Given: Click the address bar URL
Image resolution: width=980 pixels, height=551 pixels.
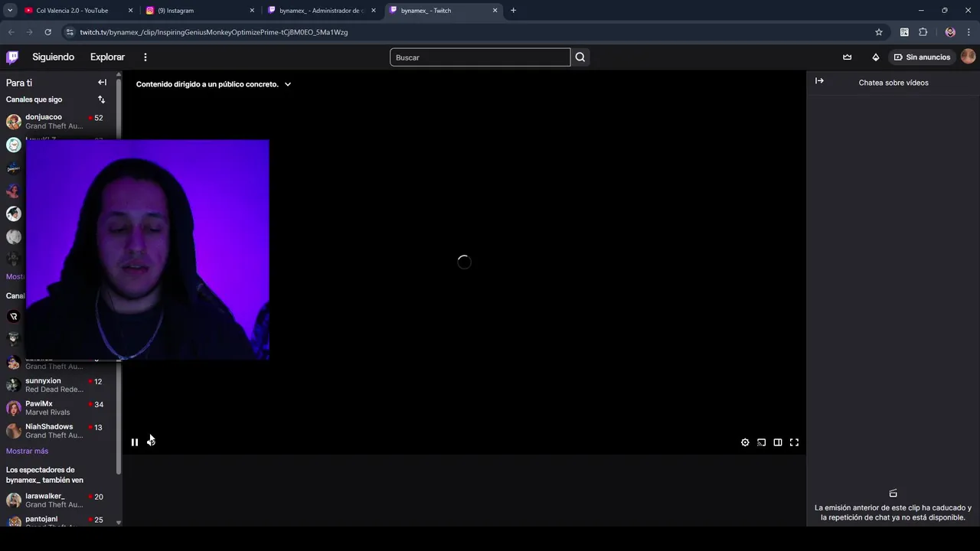Looking at the screenshot, I should [x=214, y=32].
